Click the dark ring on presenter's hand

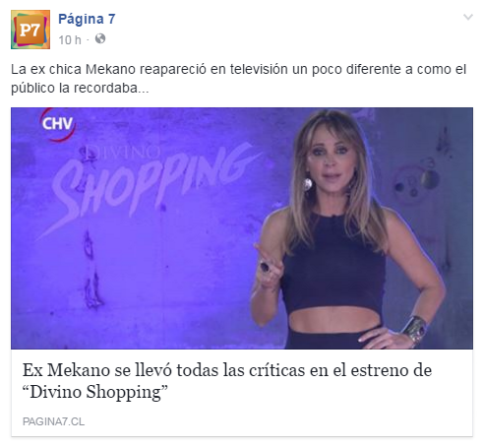(265, 267)
